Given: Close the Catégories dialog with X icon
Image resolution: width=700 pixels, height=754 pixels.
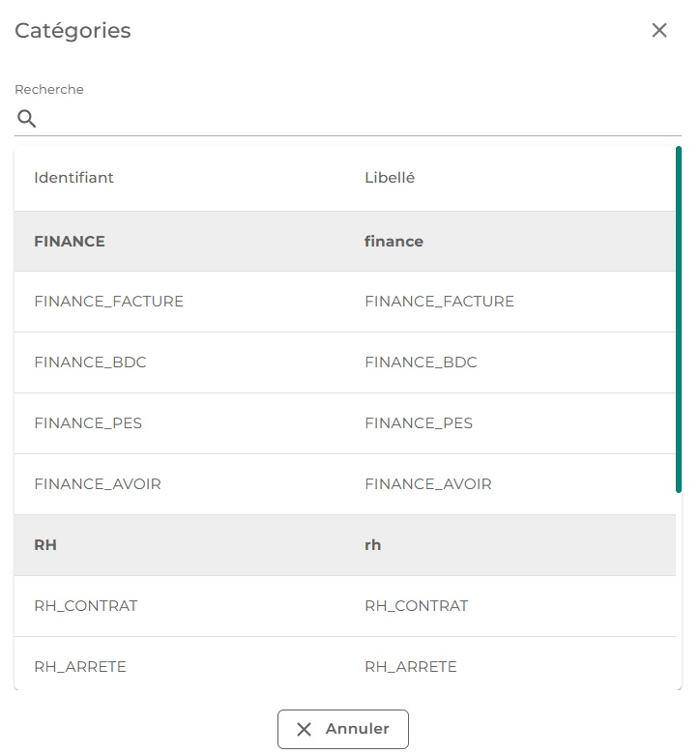Looking at the screenshot, I should 659,30.
